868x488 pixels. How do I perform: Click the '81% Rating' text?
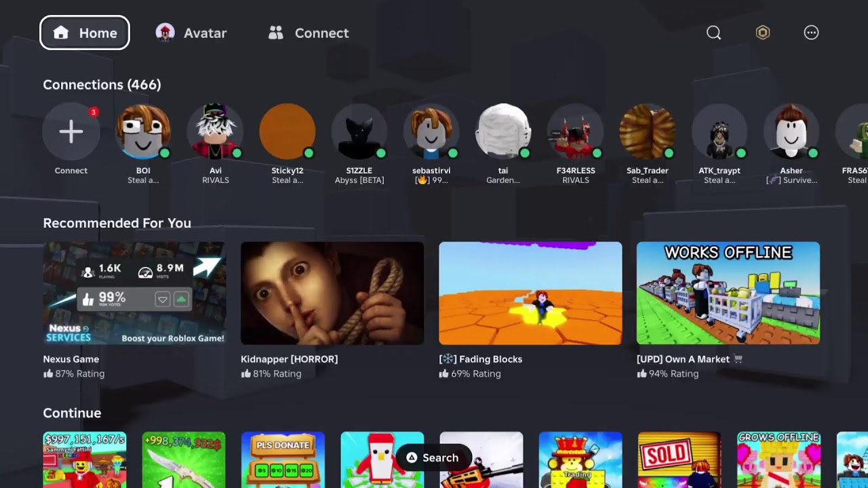point(277,373)
